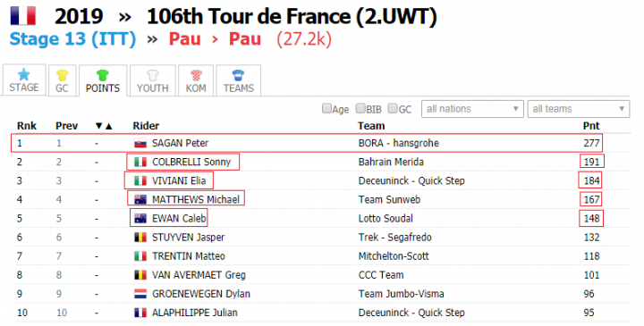Open Deceuninck - Quick Step team for VIVIANI

click(x=411, y=180)
